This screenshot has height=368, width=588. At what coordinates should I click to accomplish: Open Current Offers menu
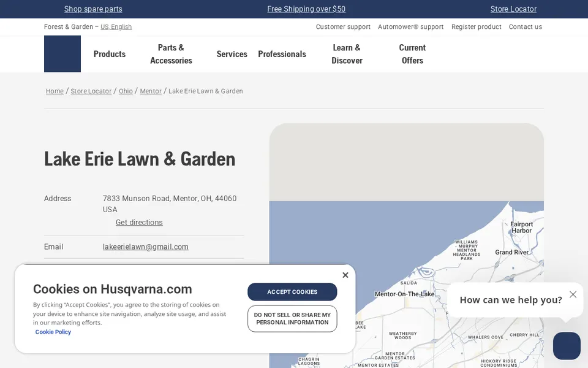click(x=412, y=54)
